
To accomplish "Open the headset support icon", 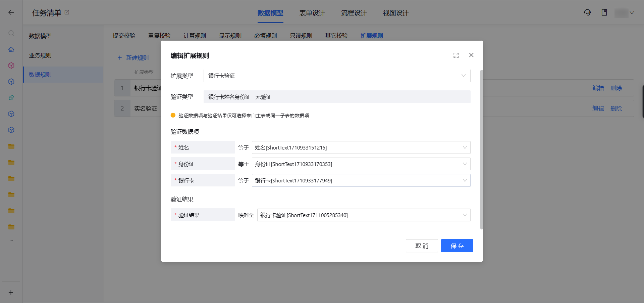I will pos(587,12).
